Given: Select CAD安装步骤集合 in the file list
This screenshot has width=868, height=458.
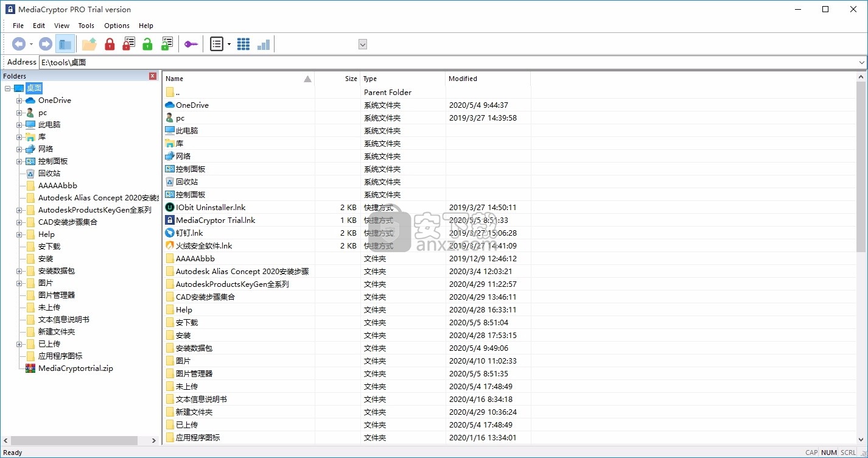Looking at the screenshot, I should pyautogui.click(x=205, y=297).
